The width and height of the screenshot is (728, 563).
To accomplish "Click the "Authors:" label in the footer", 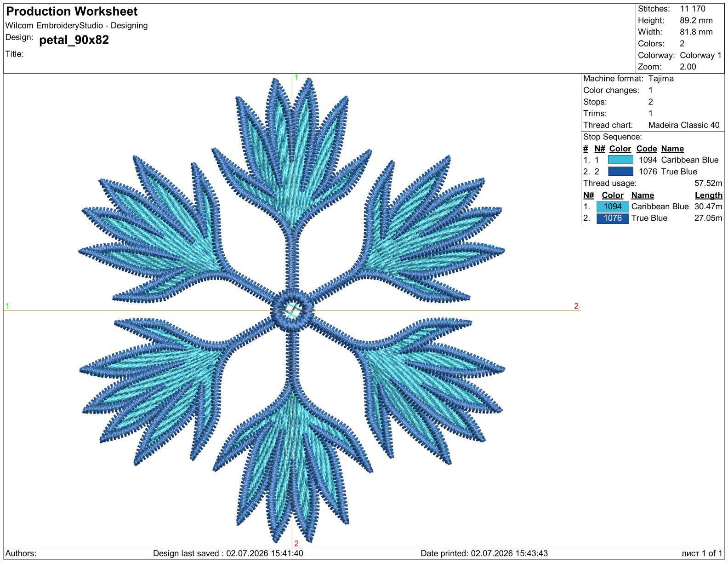I will point(21,553).
